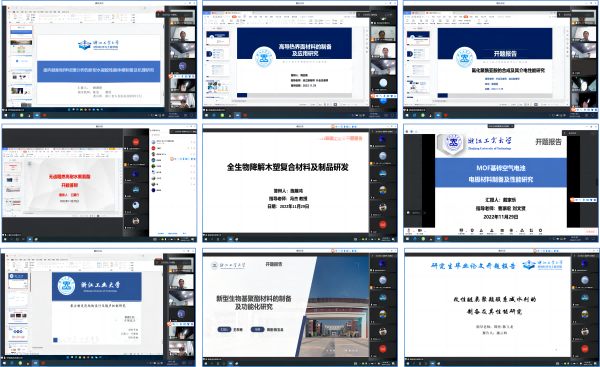Click red WPS taskbar icon under blue-banner cube-logo slide

tap(45, 115)
